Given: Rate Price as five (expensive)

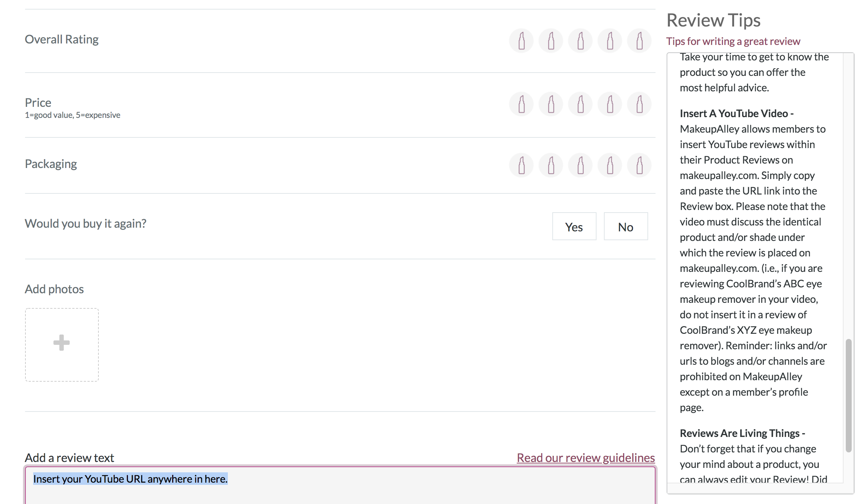Looking at the screenshot, I should 639,104.
